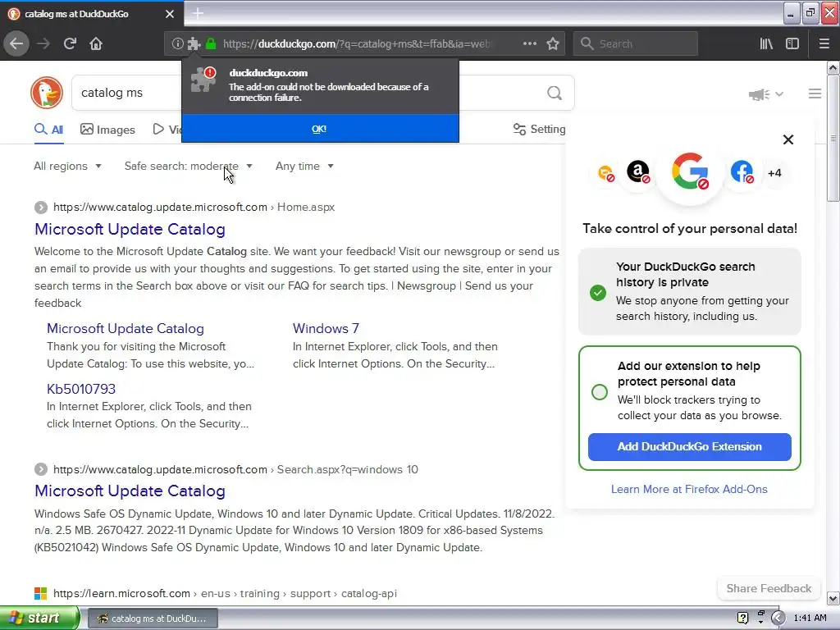Image resolution: width=840 pixels, height=630 pixels.
Task: Open the Firefox hamburger menu
Action: click(824, 44)
